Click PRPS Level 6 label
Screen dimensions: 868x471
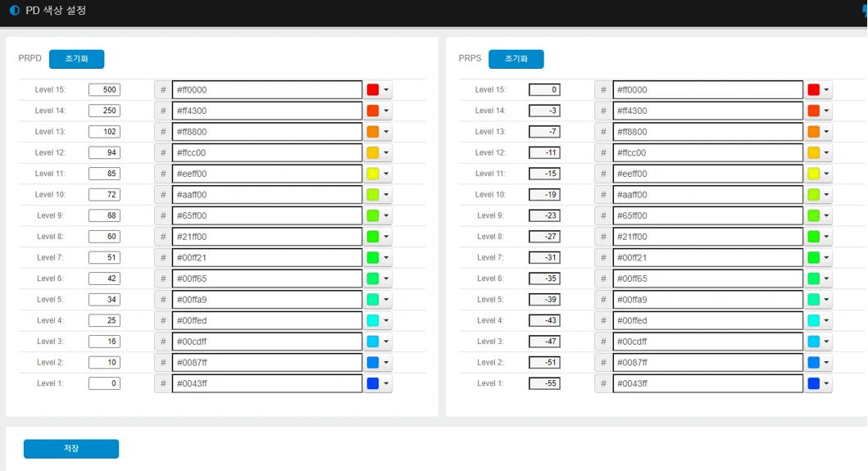click(x=490, y=279)
